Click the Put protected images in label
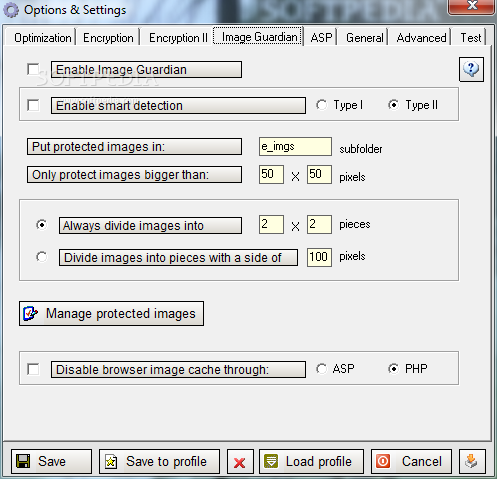Viewport: 497px width, 479px height. [134, 147]
